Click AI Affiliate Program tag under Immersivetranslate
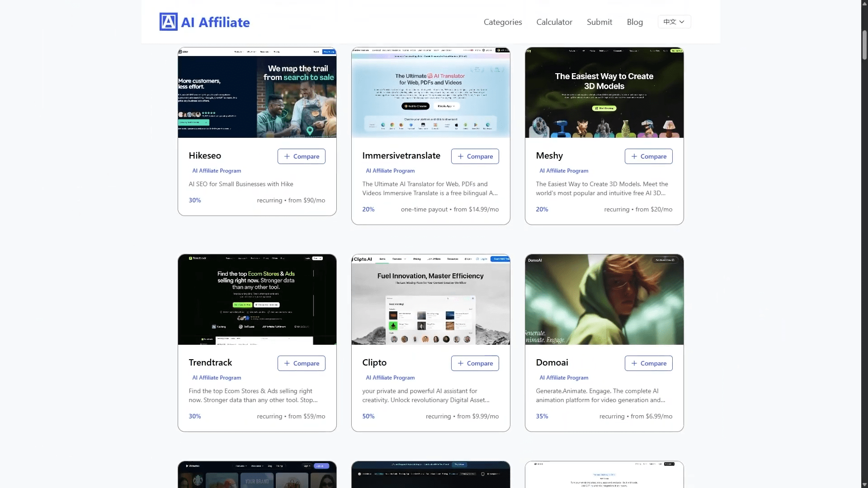 tap(390, 171)
